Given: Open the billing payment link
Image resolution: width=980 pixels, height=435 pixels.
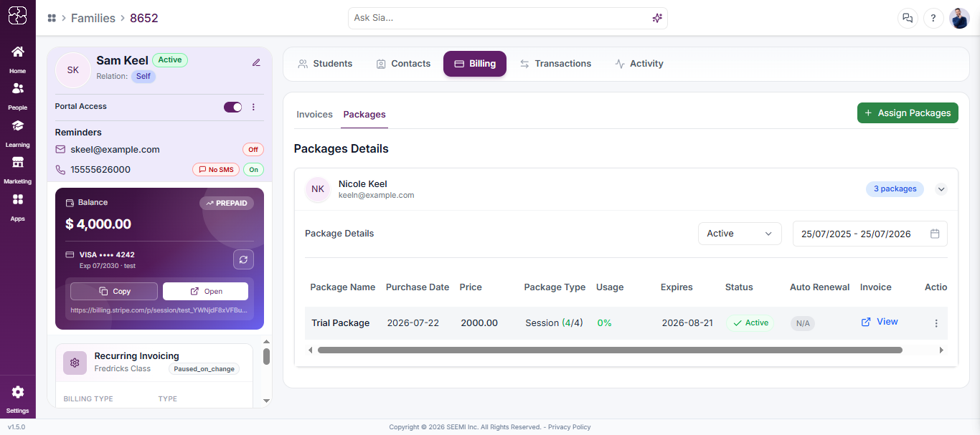Looking at the screenshot, I should (x=205, y=291).
